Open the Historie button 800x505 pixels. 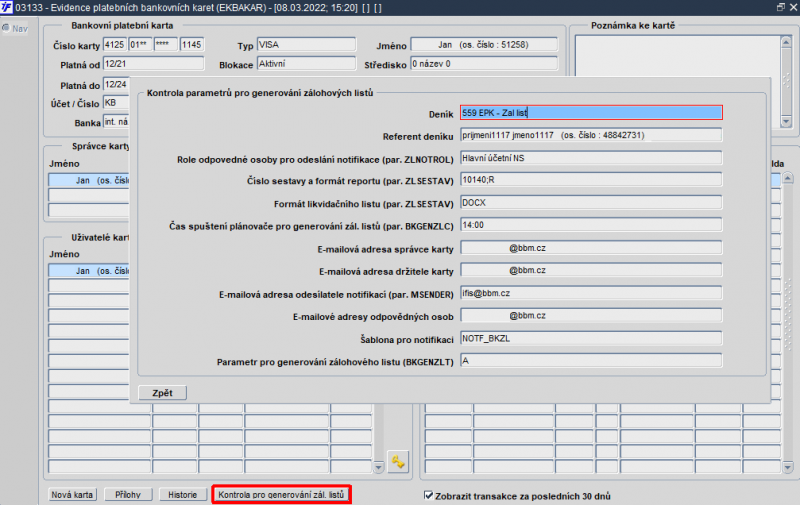click(182, 494)
